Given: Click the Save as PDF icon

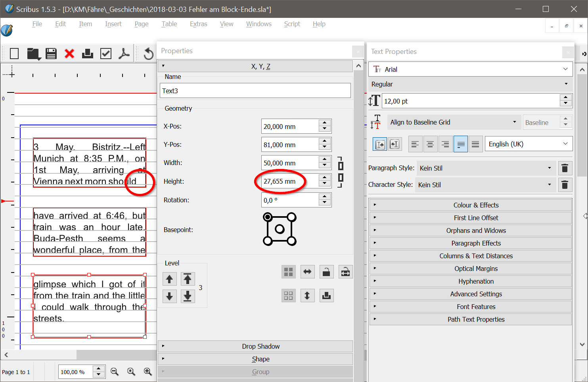Looking at the screenshot, I should pos(124,54).
